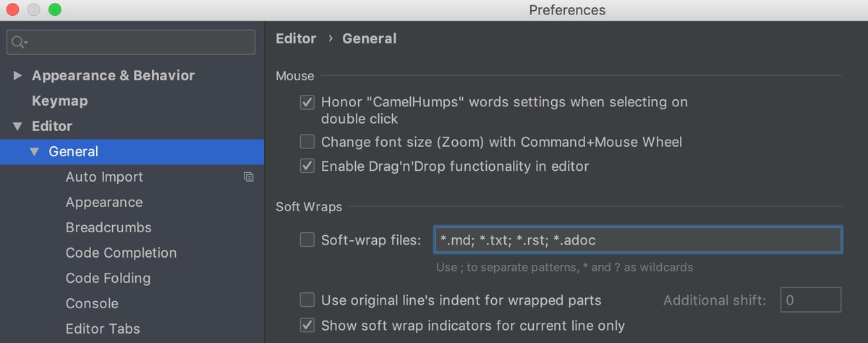Expand the Appearance & Behavior section
Viewport: 868px width, 343px height.
18,75
